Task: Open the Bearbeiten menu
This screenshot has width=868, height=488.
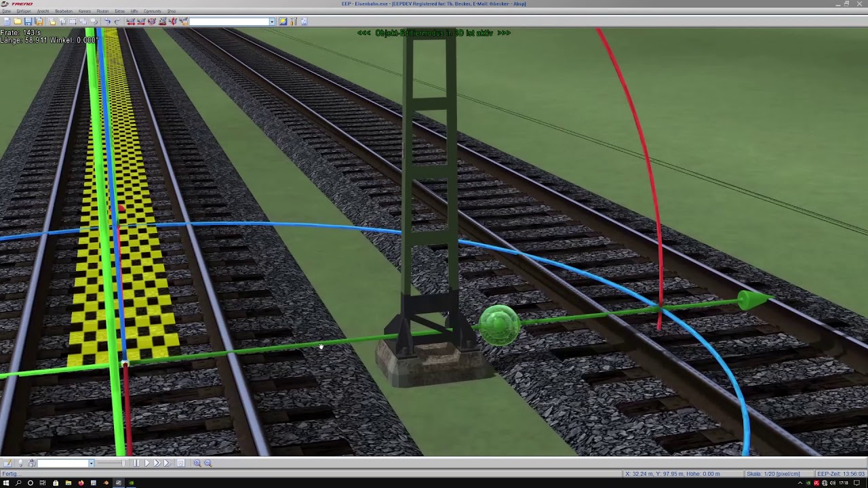Action: pos(64,12)
